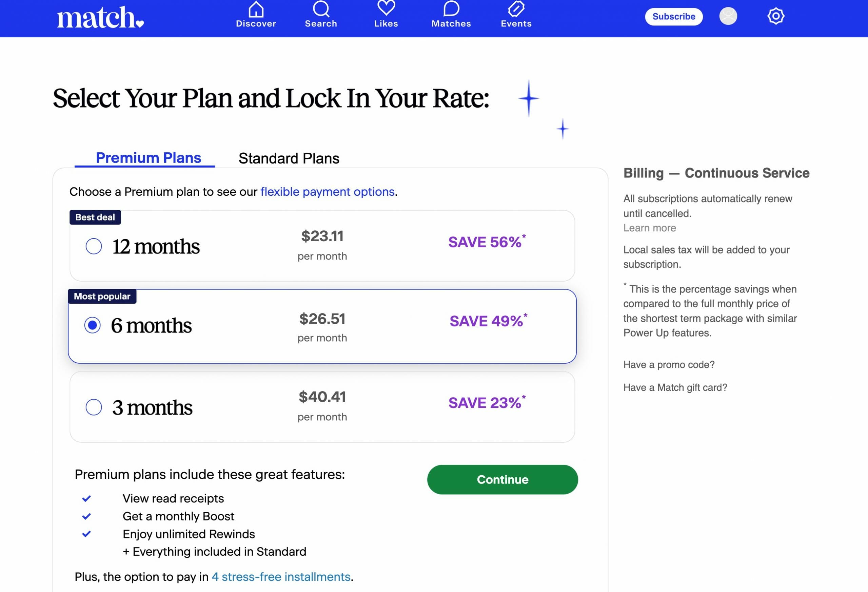
Task: View Matches using the chat bubble icon
Action: (x=451, y=15)
